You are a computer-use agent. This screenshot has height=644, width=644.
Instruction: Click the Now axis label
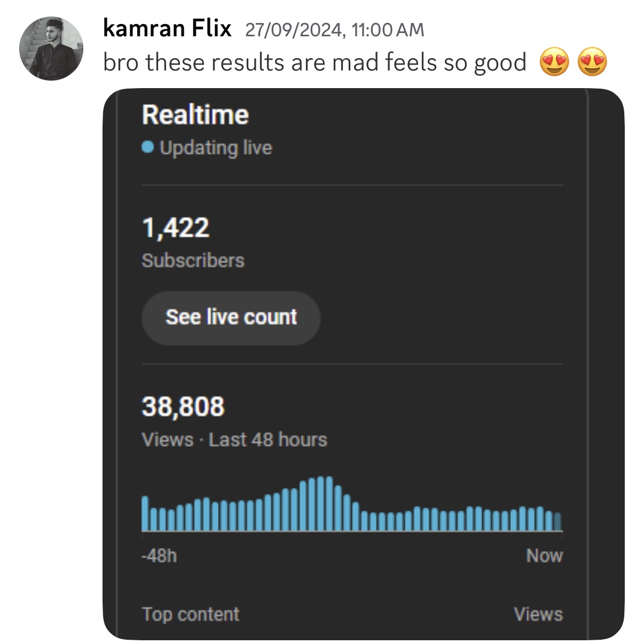tap(545, 556)
